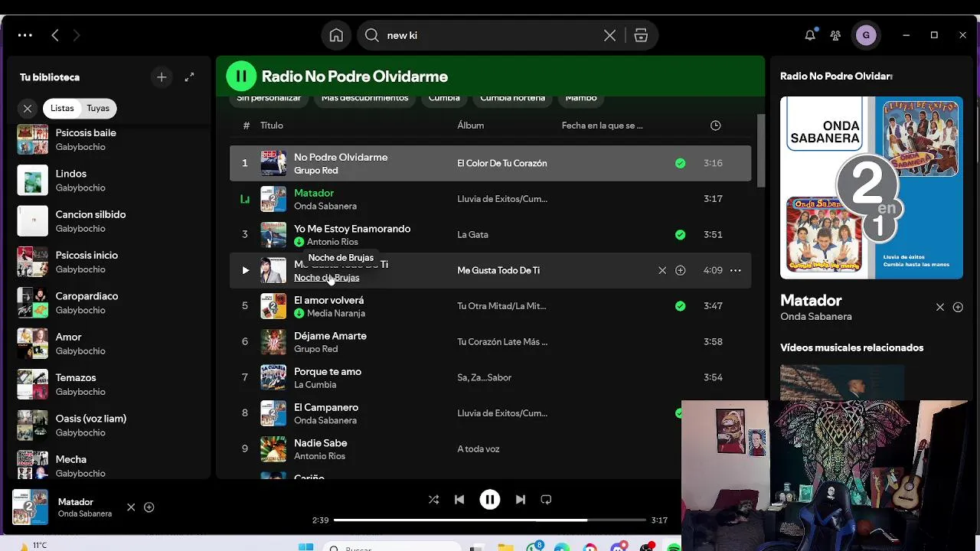
Task: Toggle repeat in player bar
Action: [546, 499]
